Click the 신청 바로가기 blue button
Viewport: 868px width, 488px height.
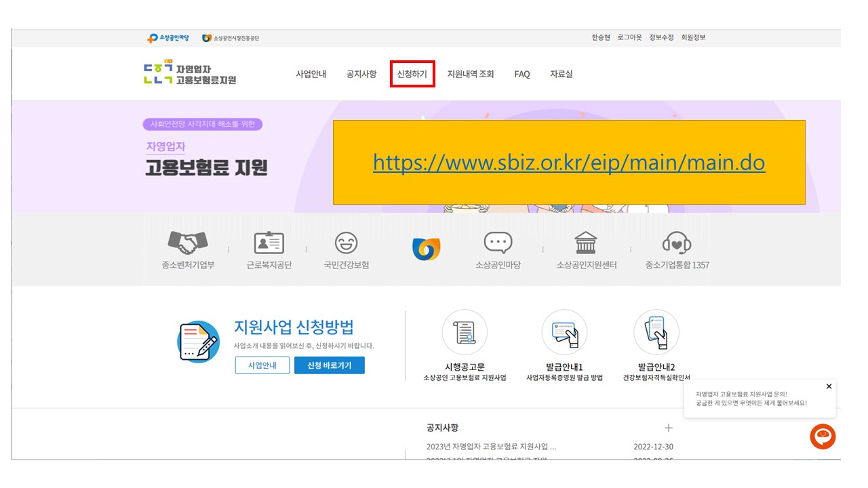[330, 365]
